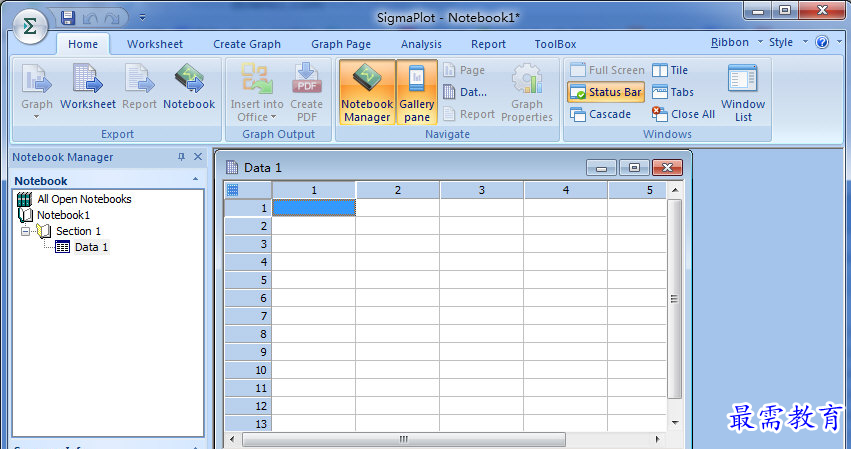Viewport: 851px width, 449px height.
Task: Open the Window List
Action: (x=742, y=92)
